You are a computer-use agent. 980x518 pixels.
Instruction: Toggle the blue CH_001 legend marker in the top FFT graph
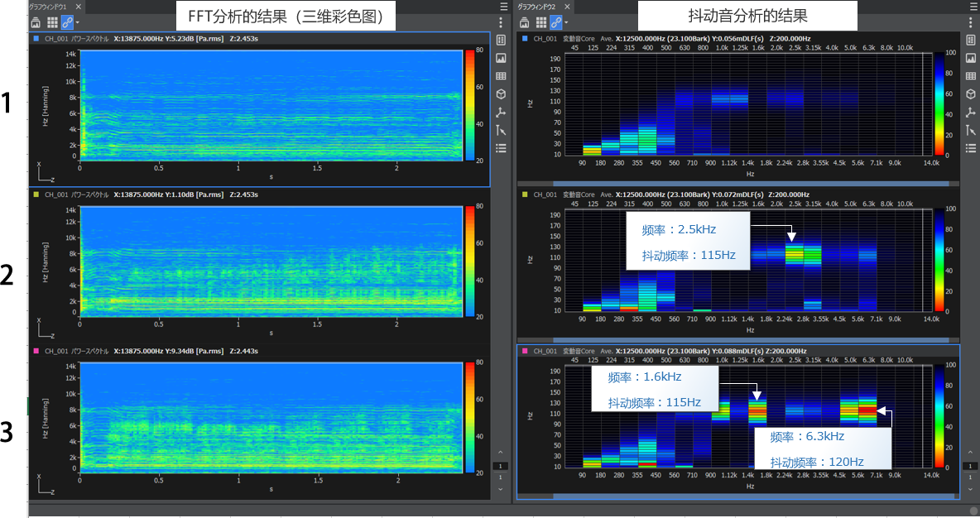click(x=36, y=38)
